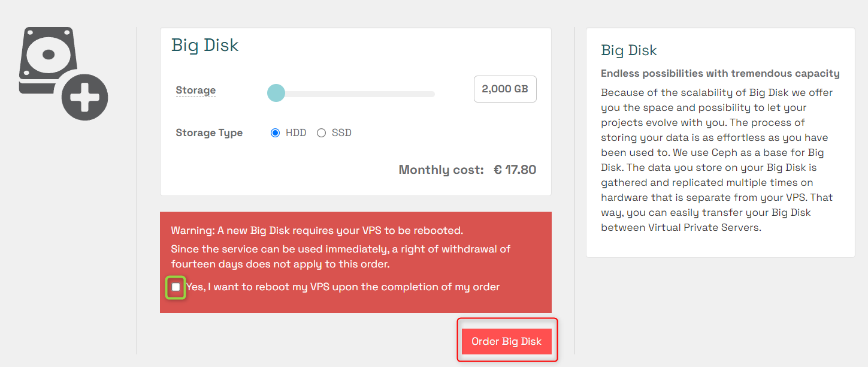Click the 'Endless possibilities' subtitle
Screen dimensions: 868x367
click(x=720, y=74)
